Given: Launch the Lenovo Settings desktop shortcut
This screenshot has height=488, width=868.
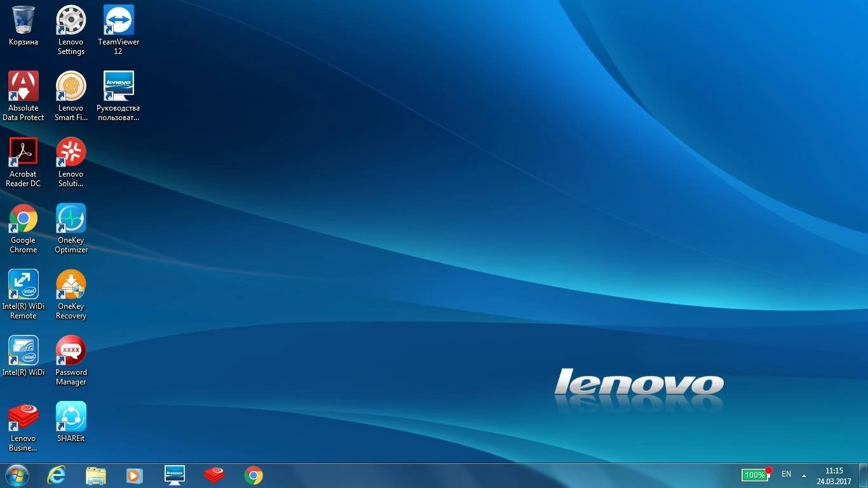Looking at the screenshot, I should [x=71, y=29].
